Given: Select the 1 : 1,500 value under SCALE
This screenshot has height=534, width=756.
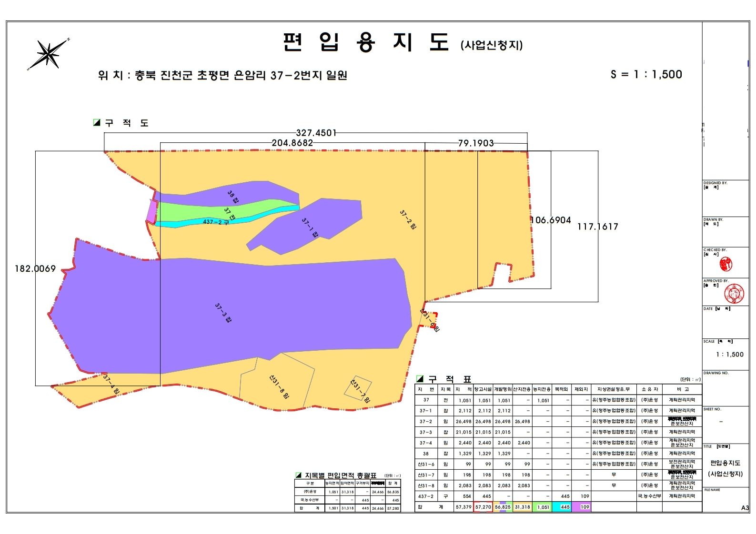Looking at the screenshot, I should pos(729,355).
